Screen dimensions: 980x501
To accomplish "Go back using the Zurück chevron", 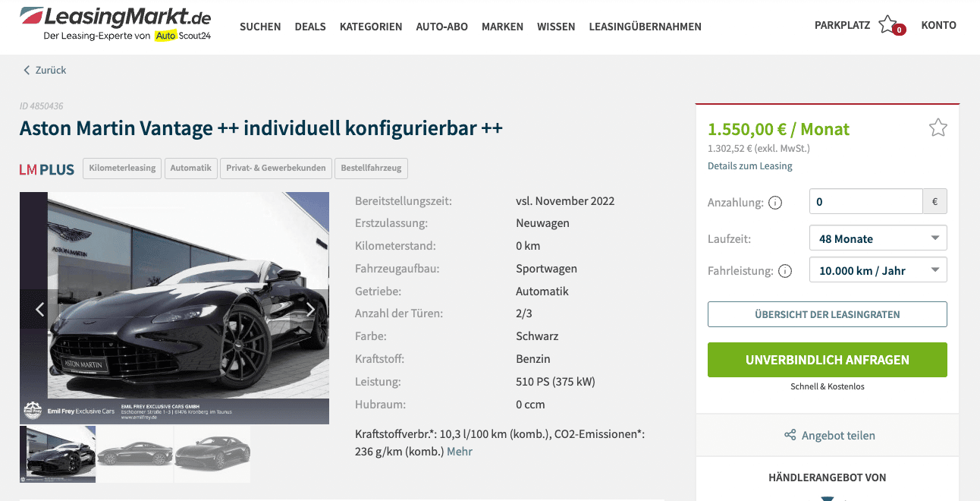I will (27, 70).
